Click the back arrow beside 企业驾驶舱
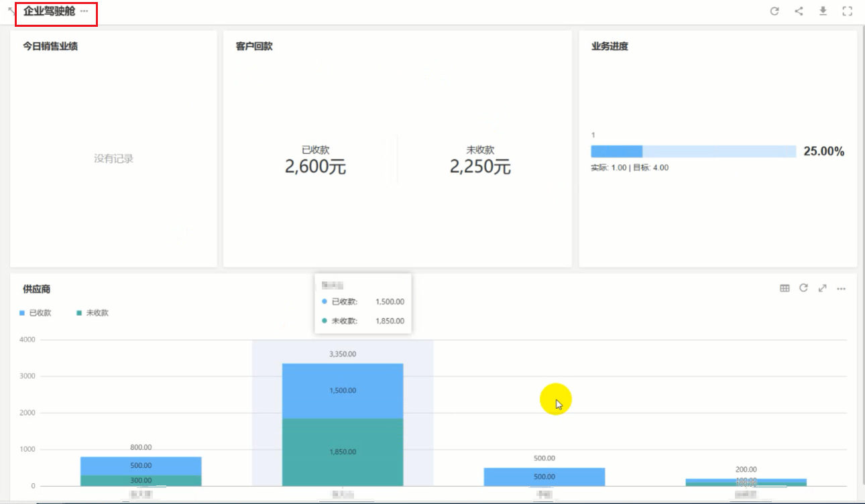The height and width of the screenshot is (504, 865). tap(11, 11)
